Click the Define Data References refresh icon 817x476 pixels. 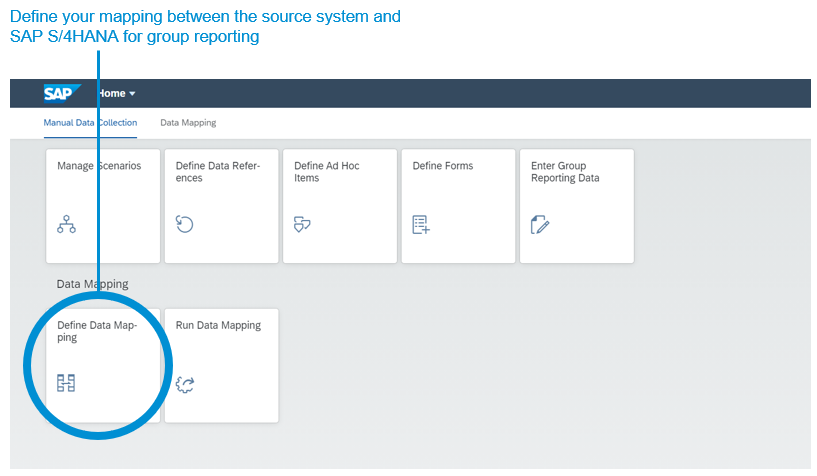point(184,224)
